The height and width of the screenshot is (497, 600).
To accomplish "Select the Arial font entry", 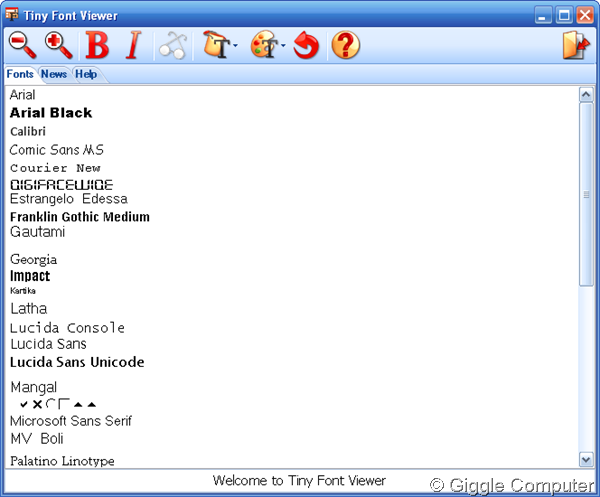I will (23, 95).
